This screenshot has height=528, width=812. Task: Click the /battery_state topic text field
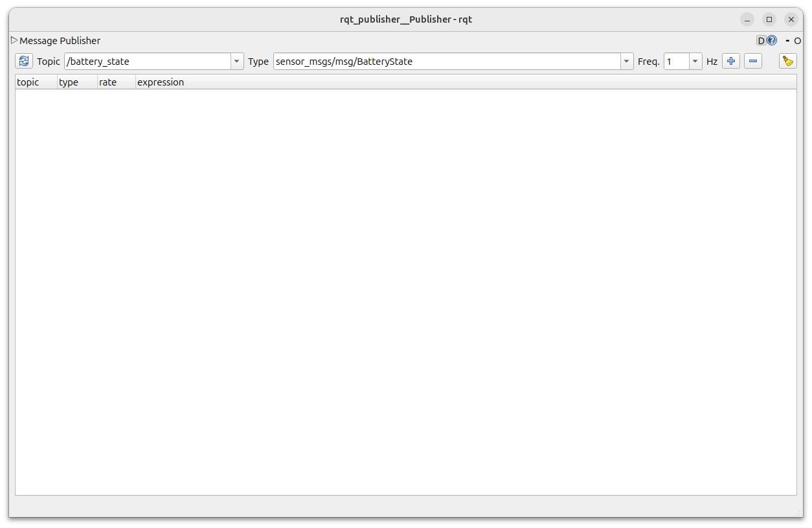[148, 62]
